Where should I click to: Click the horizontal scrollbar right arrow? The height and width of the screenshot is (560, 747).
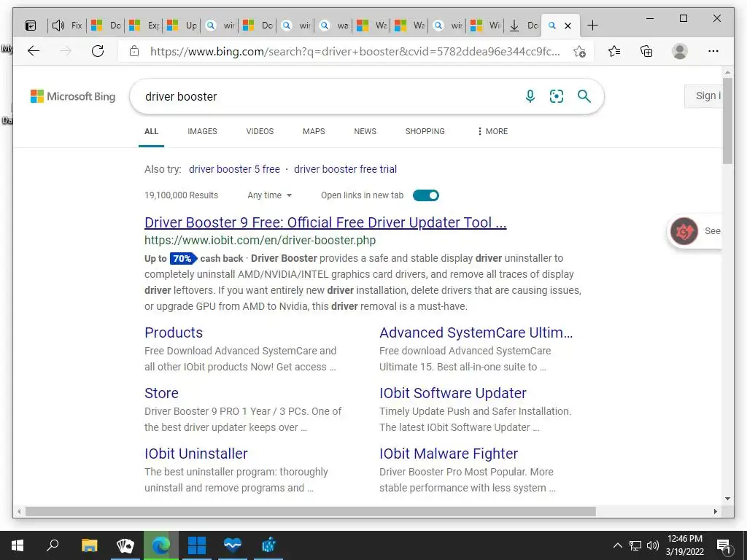click(715, 511)
